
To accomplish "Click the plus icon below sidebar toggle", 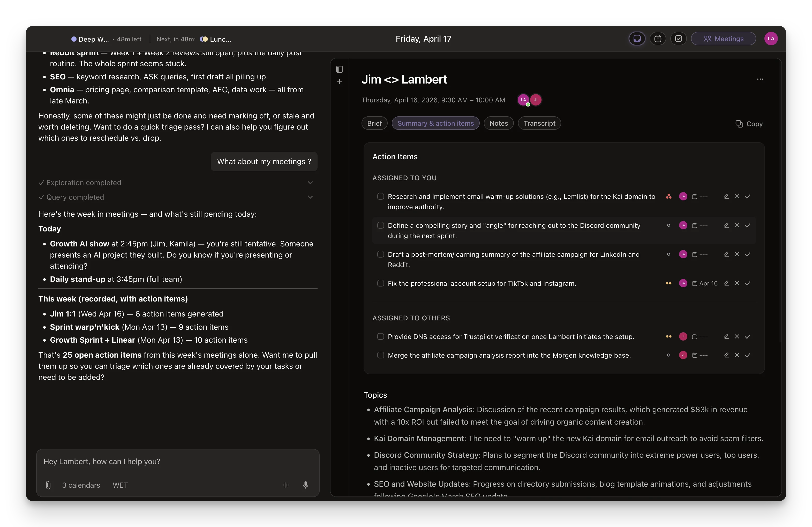I will 339,82.
